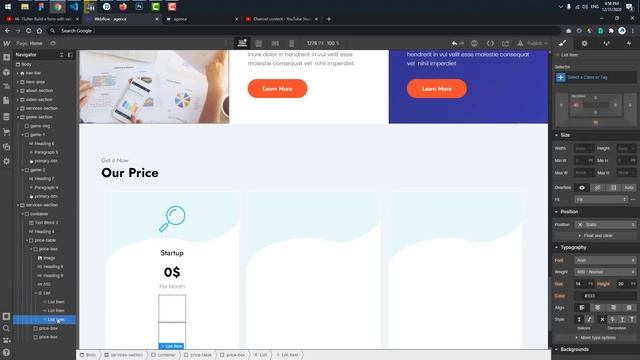The height and width of the screenshot is (360, 640).
Task: Click the share export icon in toolbar
Action: click(506, 43)
